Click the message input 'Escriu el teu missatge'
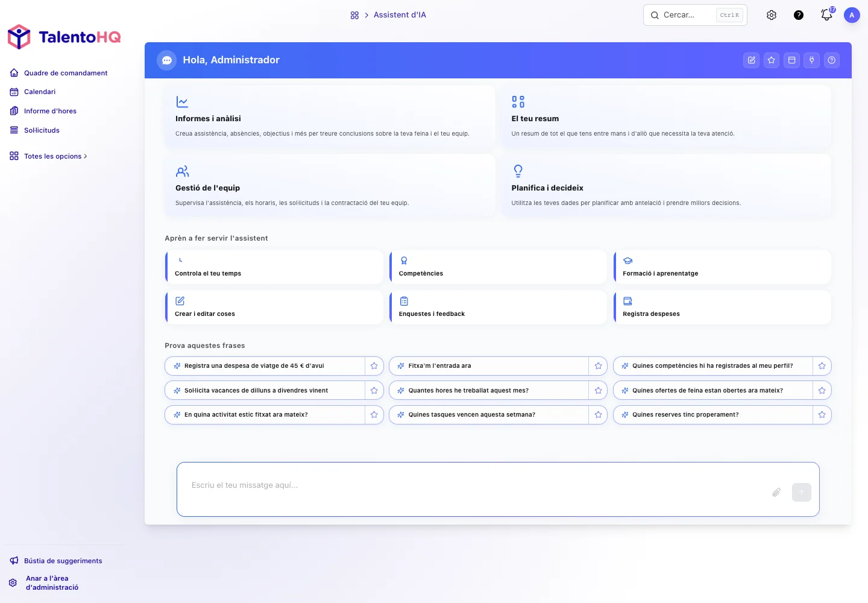 pos(473,489)
